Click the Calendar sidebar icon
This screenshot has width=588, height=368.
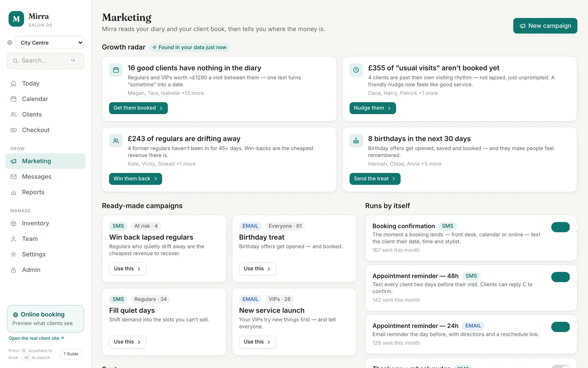point(14,99)
